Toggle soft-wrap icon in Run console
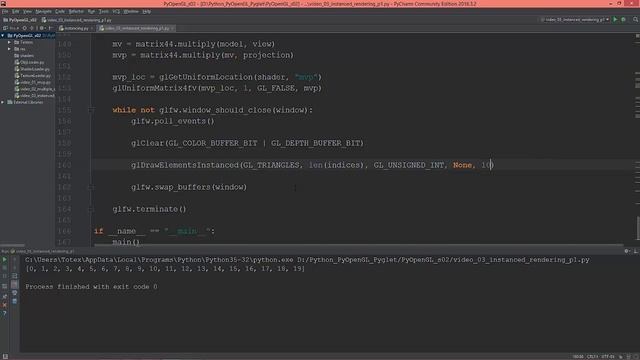640x360 pixels. [14, 276]
